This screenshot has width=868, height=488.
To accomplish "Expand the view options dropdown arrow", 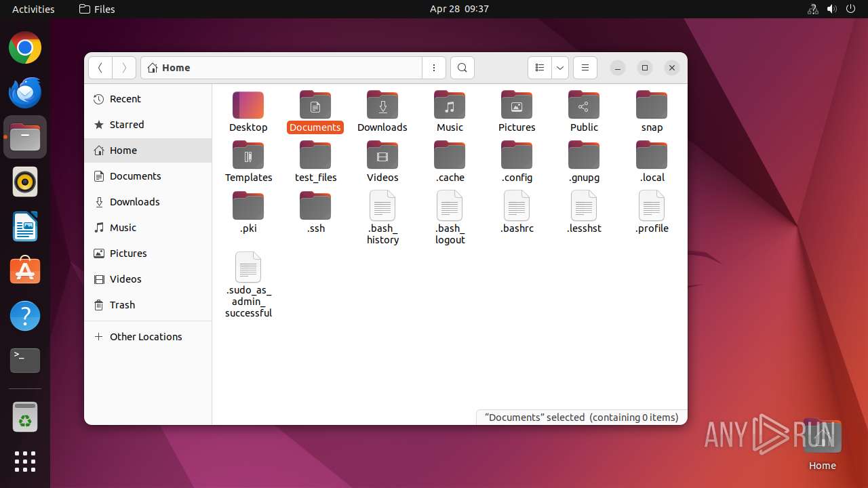I will coord(559,68).
